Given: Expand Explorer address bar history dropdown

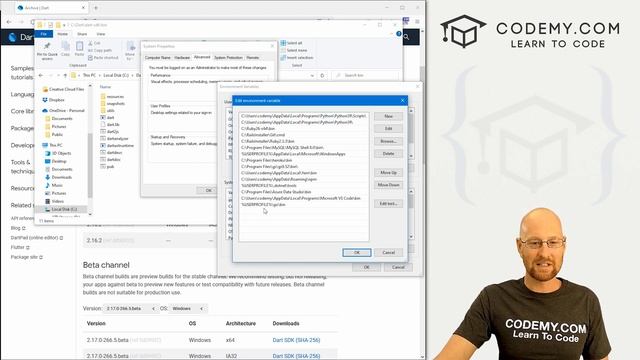Looking at the screenshot, I should (312, 76).
